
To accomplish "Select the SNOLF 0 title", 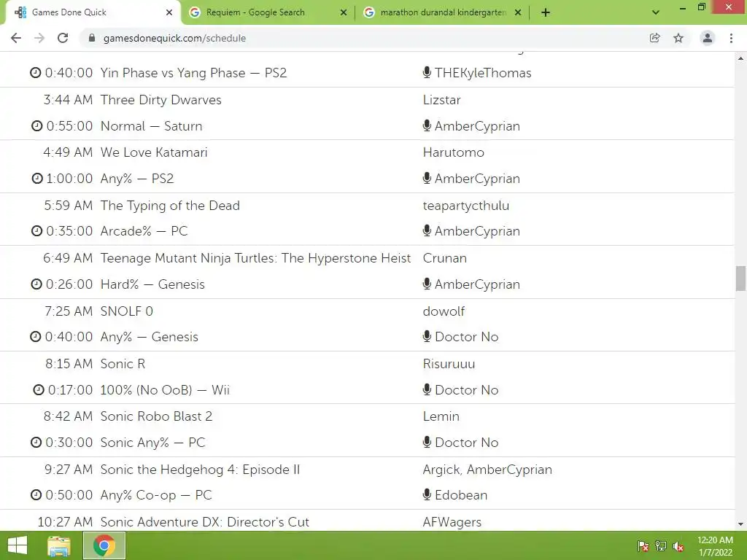I will [x=127, y=311].
